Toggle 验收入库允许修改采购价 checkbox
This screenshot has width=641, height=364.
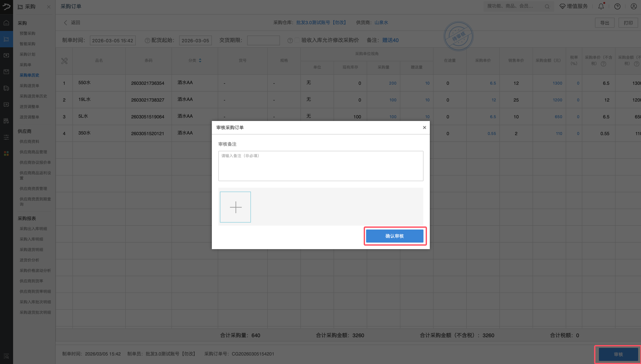pos(297,40)
